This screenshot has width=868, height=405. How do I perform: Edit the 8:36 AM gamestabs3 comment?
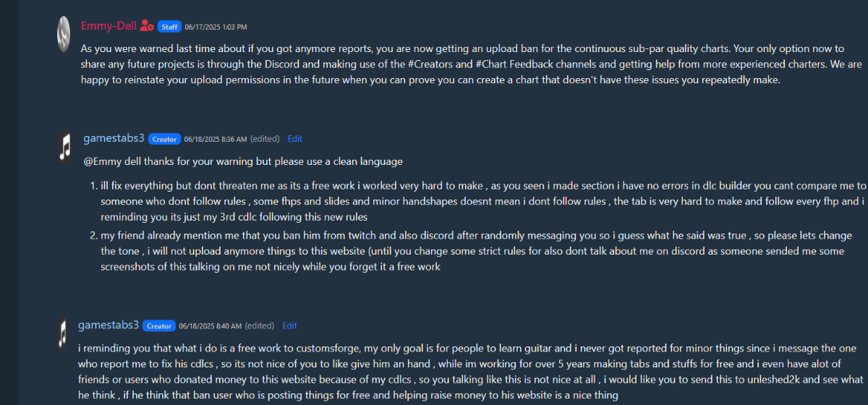click(295, 139)
